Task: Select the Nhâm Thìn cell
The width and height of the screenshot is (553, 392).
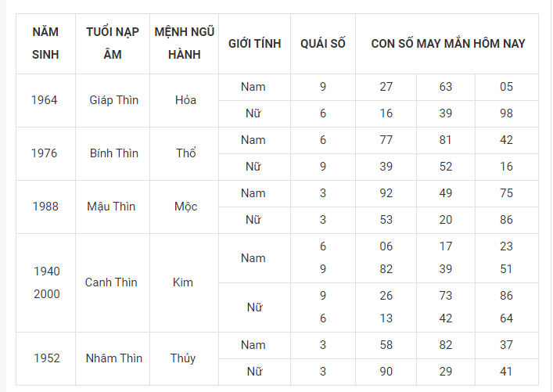Action: (114, 358)
